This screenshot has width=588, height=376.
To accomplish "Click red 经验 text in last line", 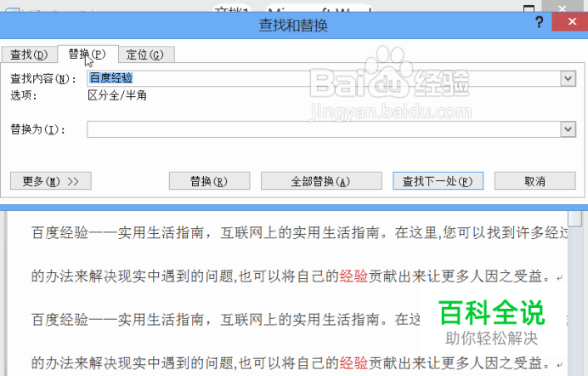I will click(x=353, y=363).
